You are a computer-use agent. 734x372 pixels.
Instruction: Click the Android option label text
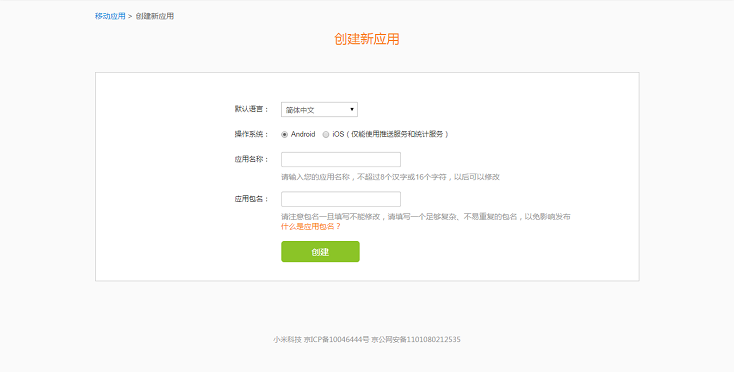[303, 134]
